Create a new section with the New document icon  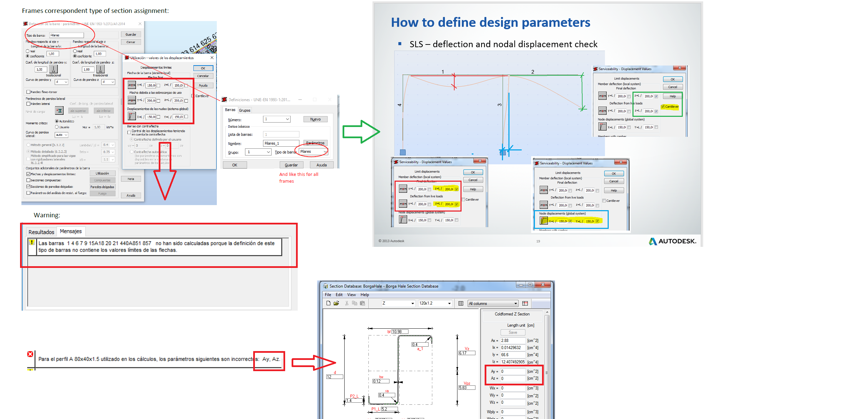328,304
